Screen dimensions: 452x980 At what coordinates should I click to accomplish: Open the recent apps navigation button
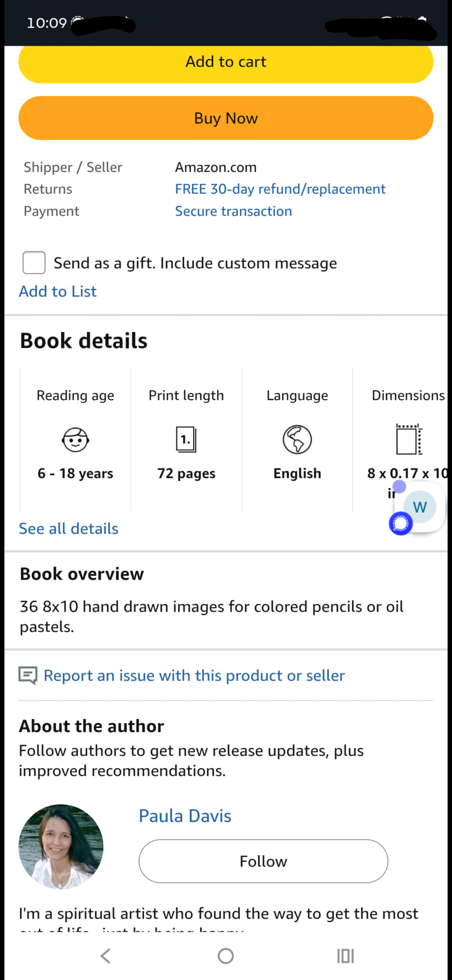[x=345, y=956]
